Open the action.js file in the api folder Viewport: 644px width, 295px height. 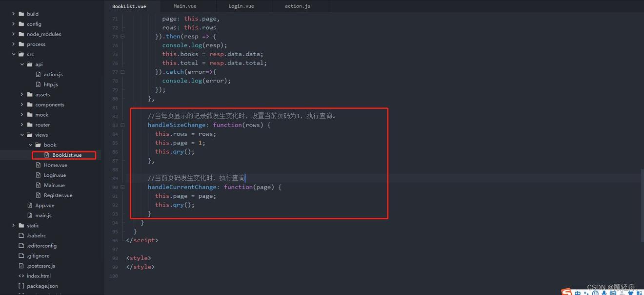pyautogui.click(x=53, y=74)
